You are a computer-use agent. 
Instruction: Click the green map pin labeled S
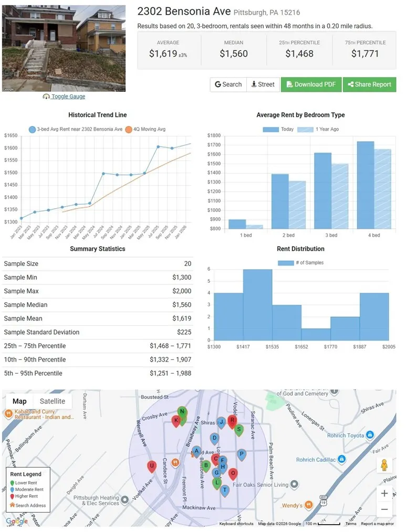(239, 430)
